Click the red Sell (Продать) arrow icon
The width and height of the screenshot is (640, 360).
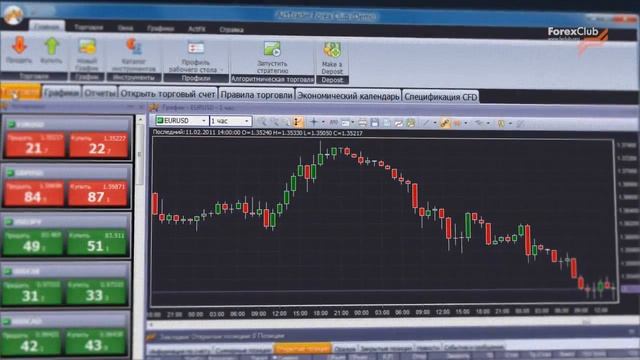(x=19, y=45)
